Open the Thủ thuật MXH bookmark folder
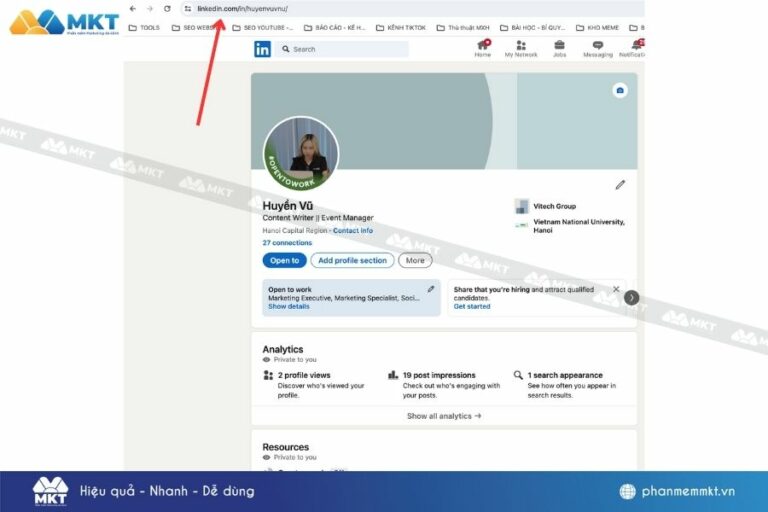This screenshot has height=512, width=768. point(463,28)
